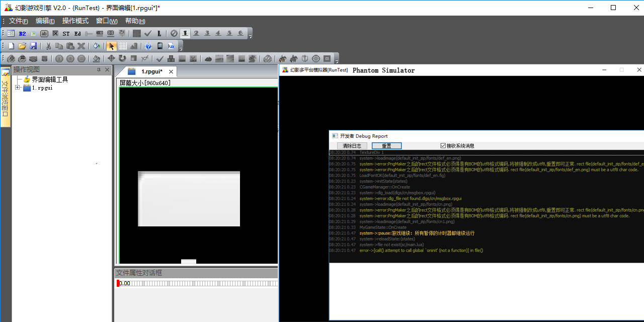Click the 清除日志 button
The width and height of the screenshot is (644, 322).
click(x=352, y=146)
